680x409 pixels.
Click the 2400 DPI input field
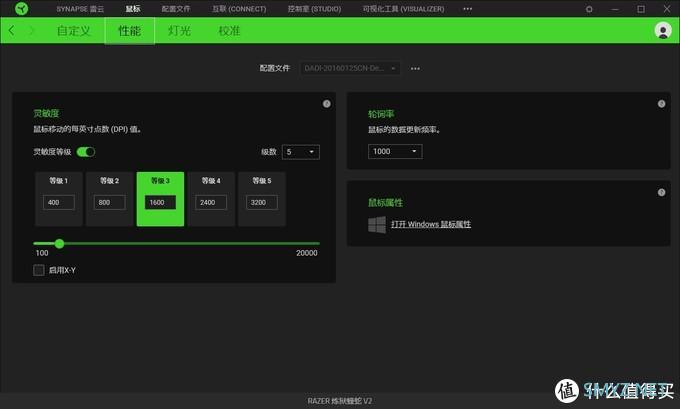point(211,203)
